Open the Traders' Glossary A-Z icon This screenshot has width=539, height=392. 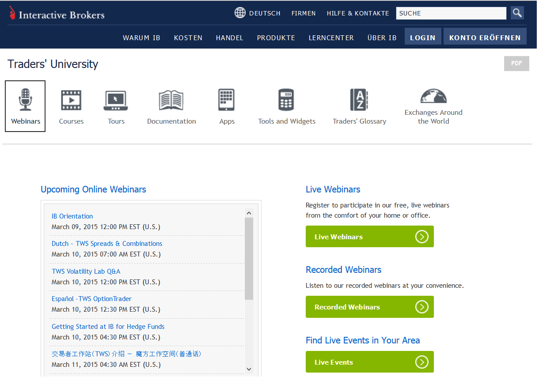(359, 100)
